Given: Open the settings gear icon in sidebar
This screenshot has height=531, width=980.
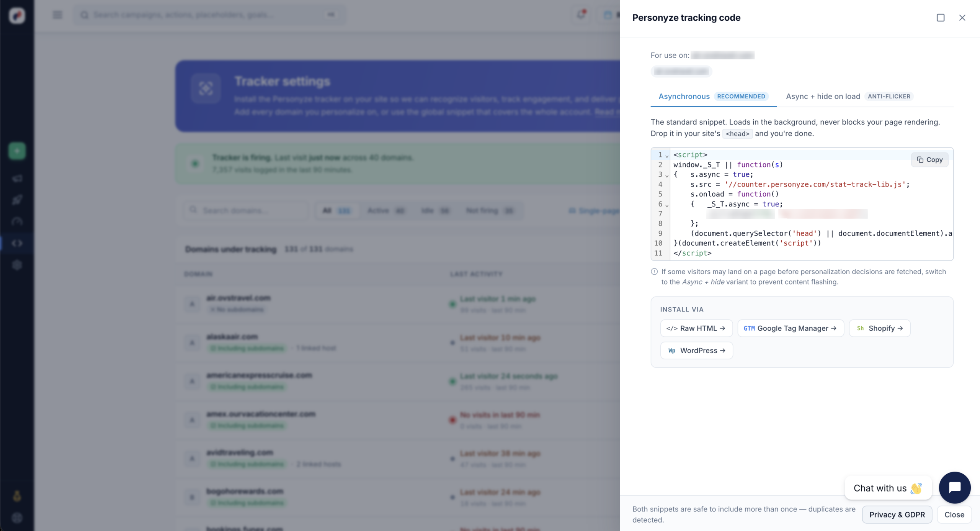Looking at the screenshot, I should tap(17, 265).
